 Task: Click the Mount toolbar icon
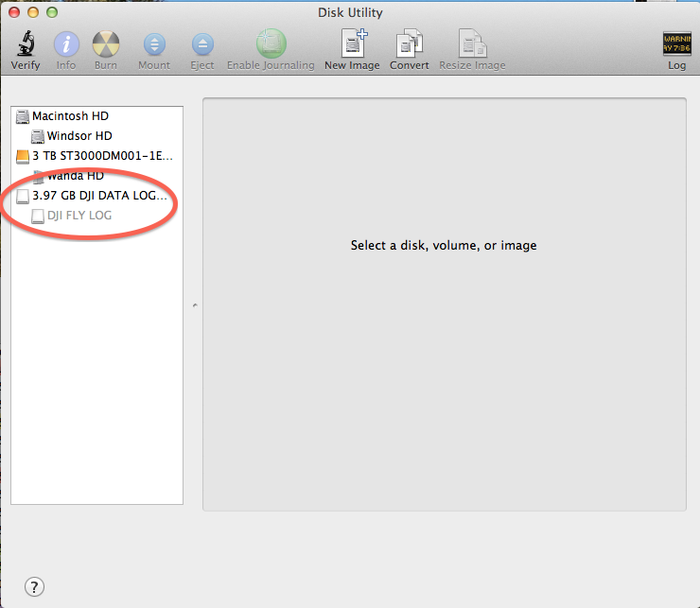[x=154, y=44]
